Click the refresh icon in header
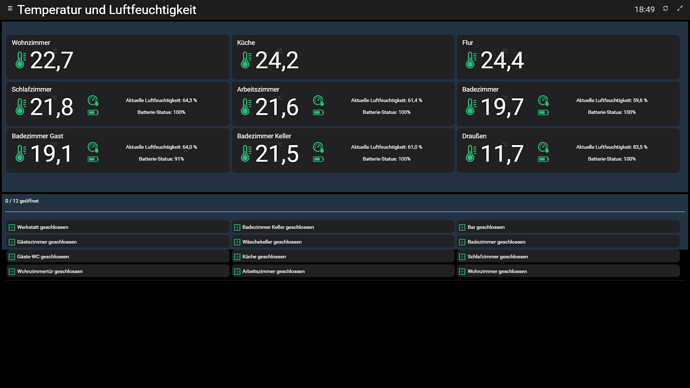The height and width of the screenshot is (388, 690). 665,9
